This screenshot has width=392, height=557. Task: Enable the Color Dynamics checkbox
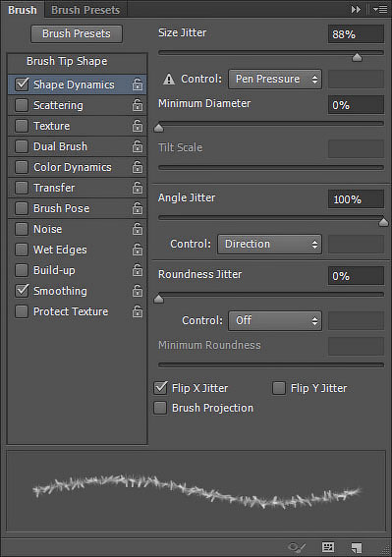tap(22, 167)
